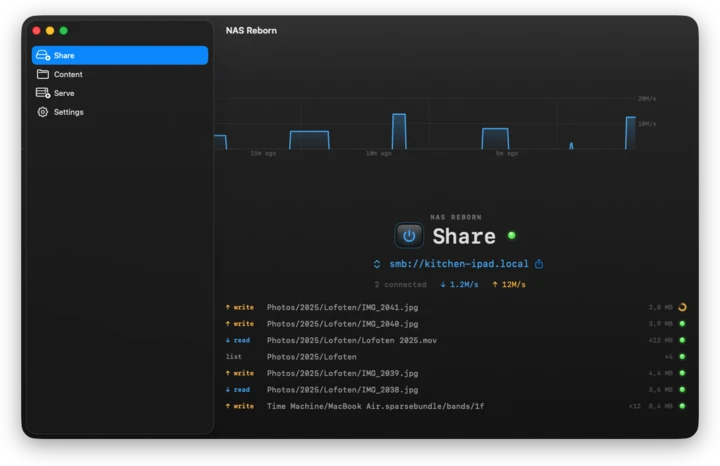
Task: Click the '2 connected' status text
Action: (400, 285)
